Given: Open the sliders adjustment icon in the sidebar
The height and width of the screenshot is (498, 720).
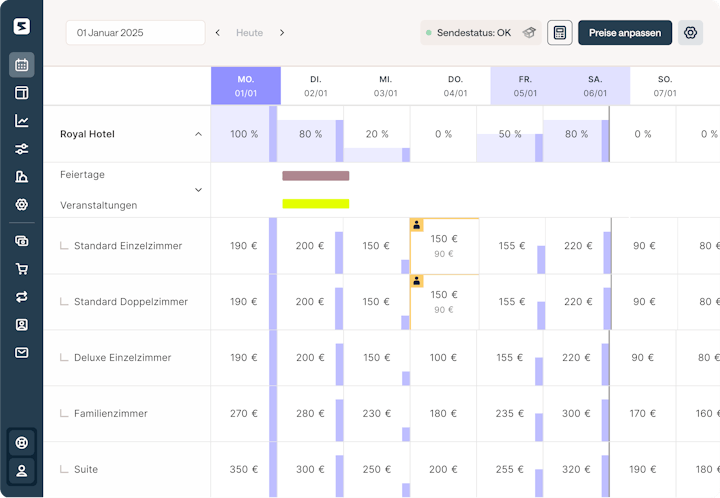Looking at the screenshot, I should (x=22, y=149).
